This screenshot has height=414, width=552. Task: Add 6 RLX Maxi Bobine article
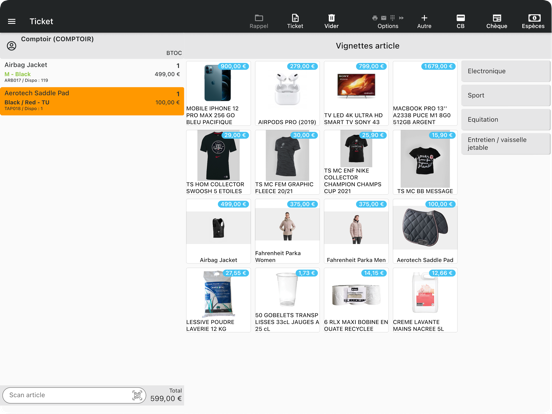pos(356,300)
